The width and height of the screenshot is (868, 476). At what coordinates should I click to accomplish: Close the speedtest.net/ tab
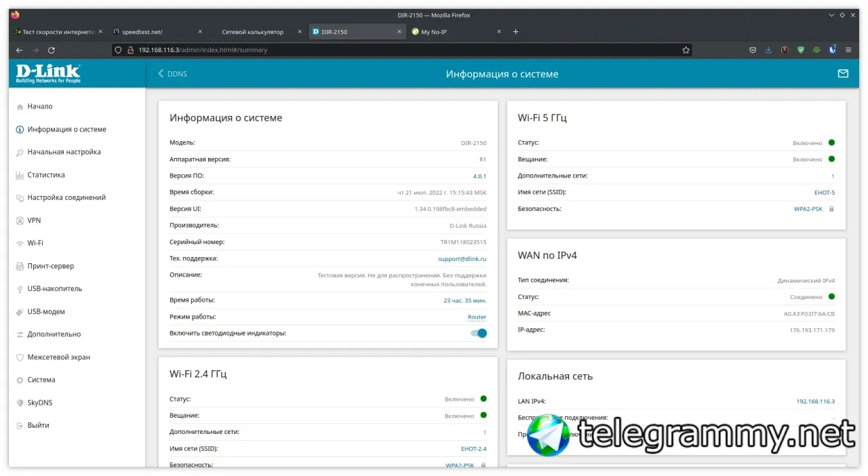click(200, 32)
